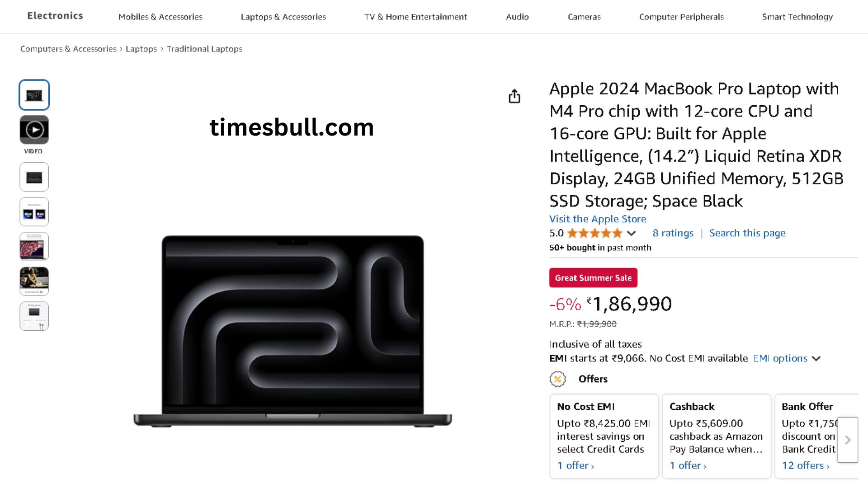Click the next arrow in the offers carousel
The height and width of the screenshot is (488, 868).
tap(847, 440)
